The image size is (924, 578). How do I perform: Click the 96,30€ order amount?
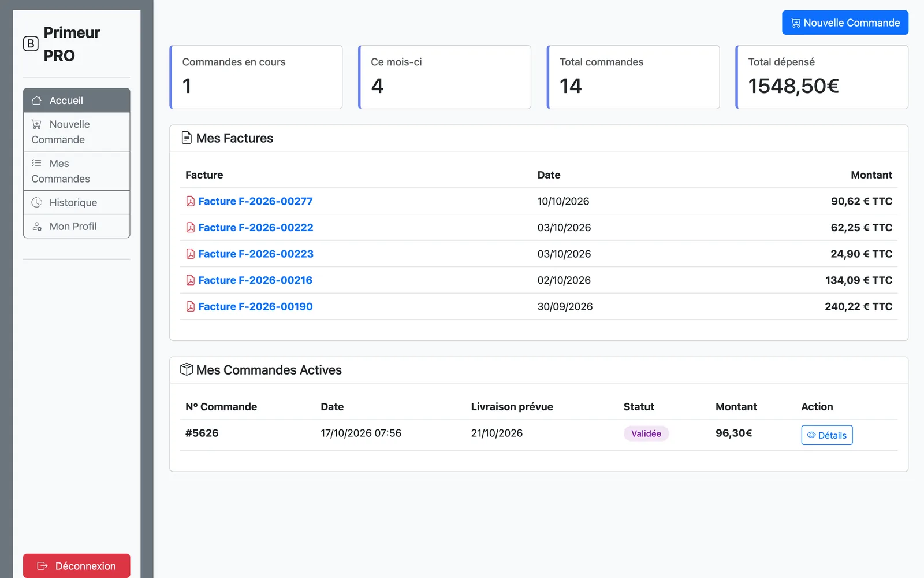pyautogui.click(x=733, y=433)
